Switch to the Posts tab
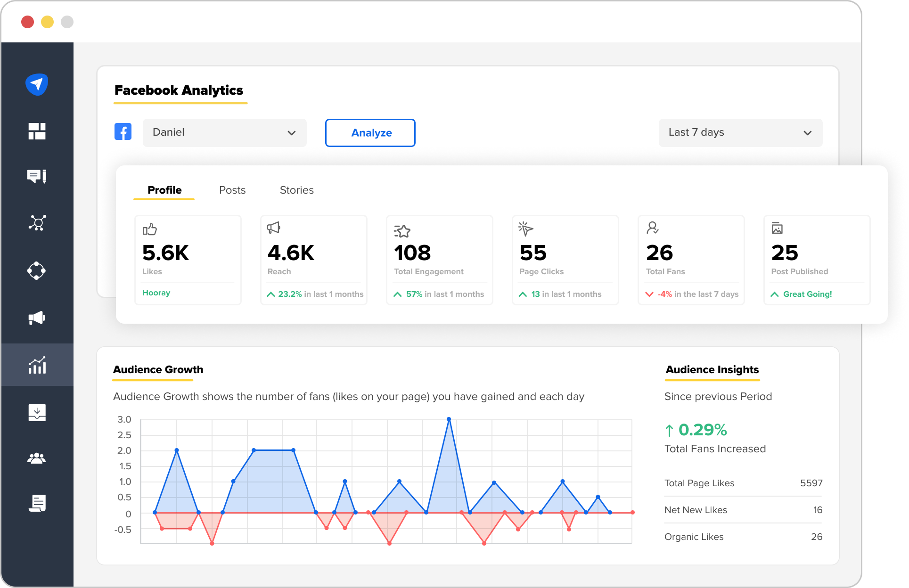Screen dimensions: 909x588 coord(232,190)
